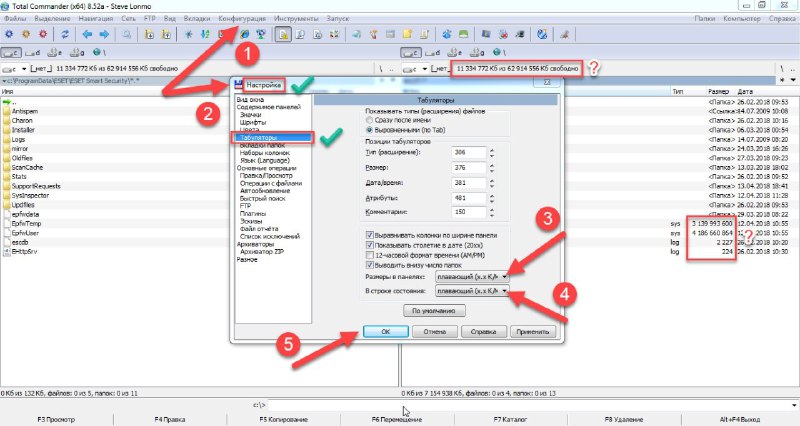
Task: Open the right panel drive selection dropdown
Action: pyautogui.click(x=424, y=68)
